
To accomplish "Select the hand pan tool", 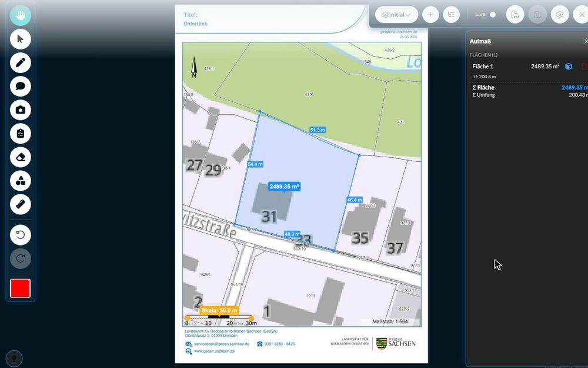I will (x=20, y=15).
